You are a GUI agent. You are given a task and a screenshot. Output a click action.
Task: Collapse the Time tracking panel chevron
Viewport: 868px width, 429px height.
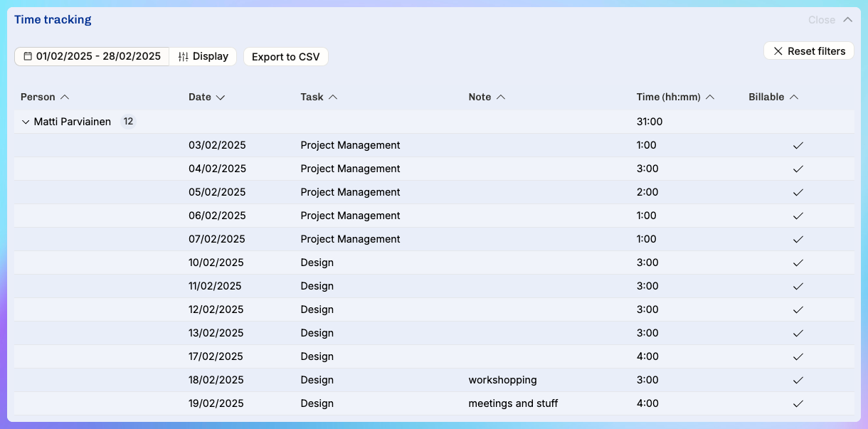(x=847, y=20)
